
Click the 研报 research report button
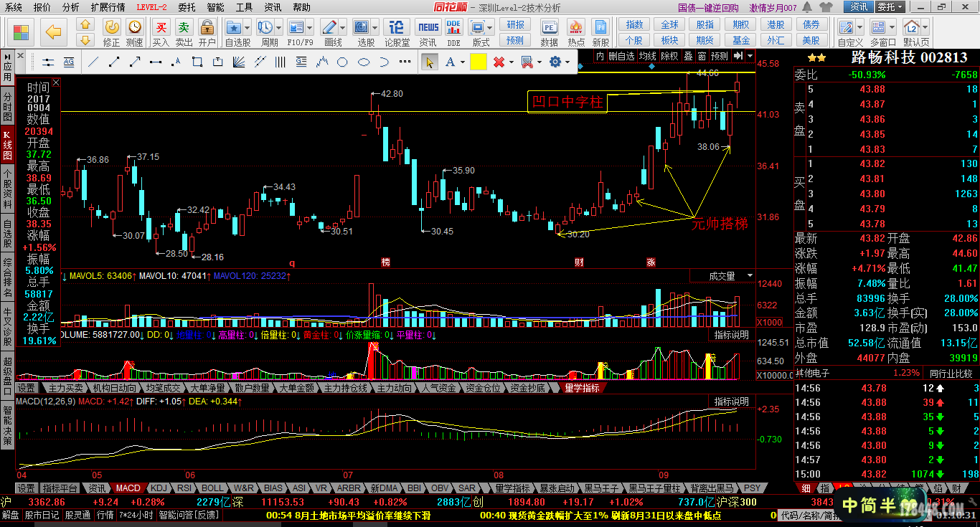515,24
